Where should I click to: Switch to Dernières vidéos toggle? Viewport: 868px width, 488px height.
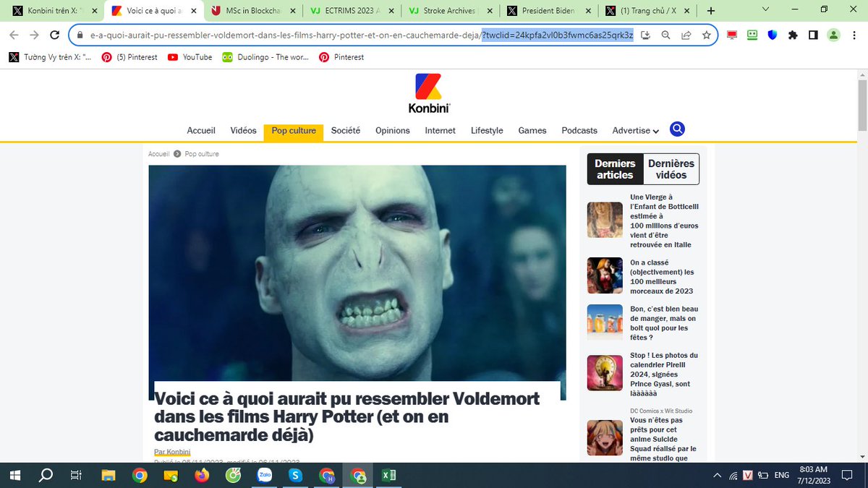tap(671, 169)
